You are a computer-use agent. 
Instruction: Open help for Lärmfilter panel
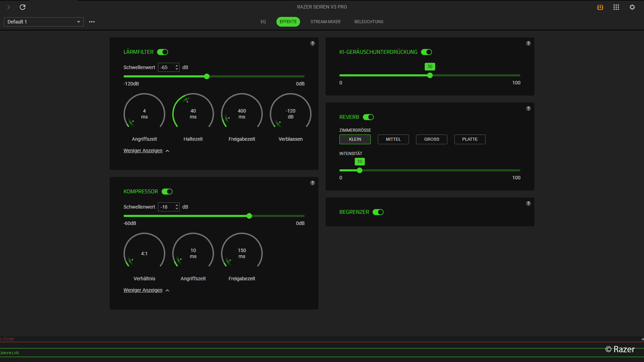pyautogui.click(x=313, y=43)
